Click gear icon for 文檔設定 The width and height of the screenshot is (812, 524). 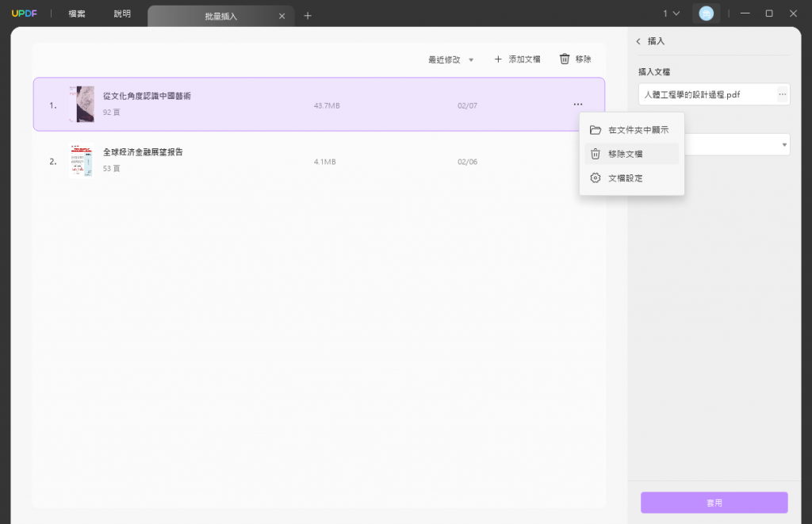click(x=596, y=178)
